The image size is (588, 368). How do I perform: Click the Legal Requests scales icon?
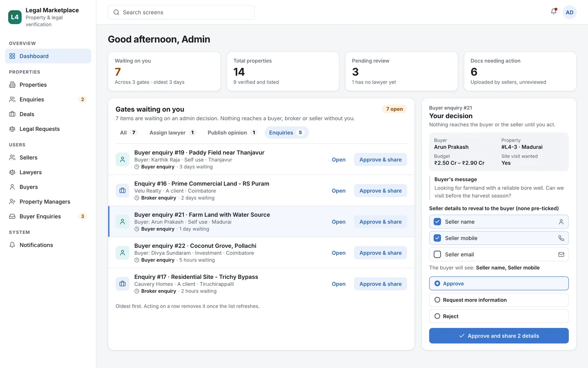[12, 129]
